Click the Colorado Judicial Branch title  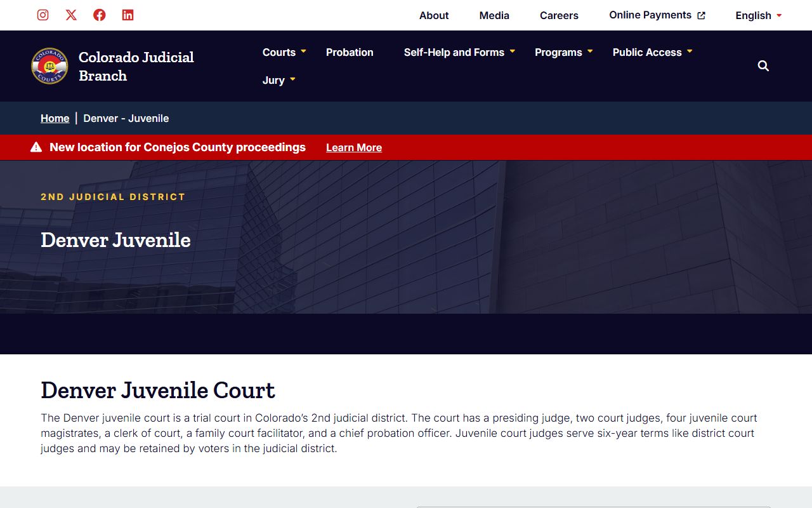136,66
